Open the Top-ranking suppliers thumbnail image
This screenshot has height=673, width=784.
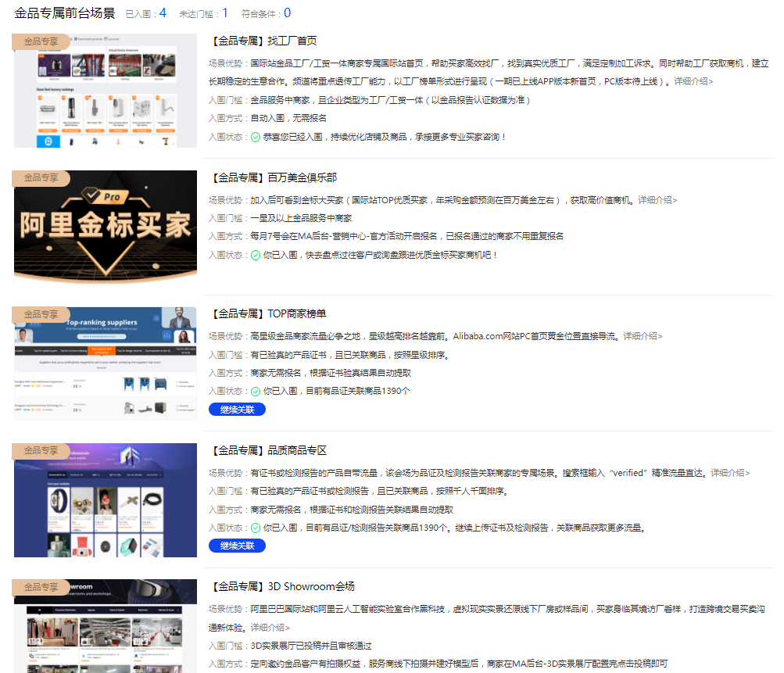[x=106, y=363]
